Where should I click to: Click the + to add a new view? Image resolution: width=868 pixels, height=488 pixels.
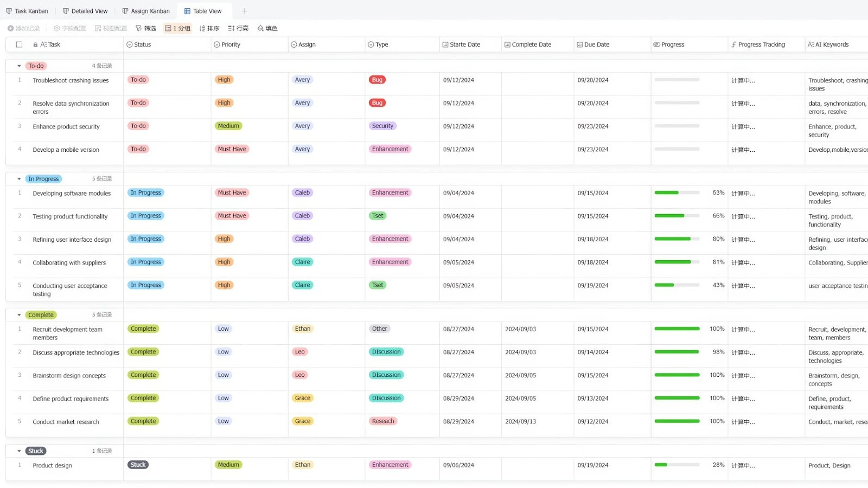pyautogui.click(x=244, y=11)
